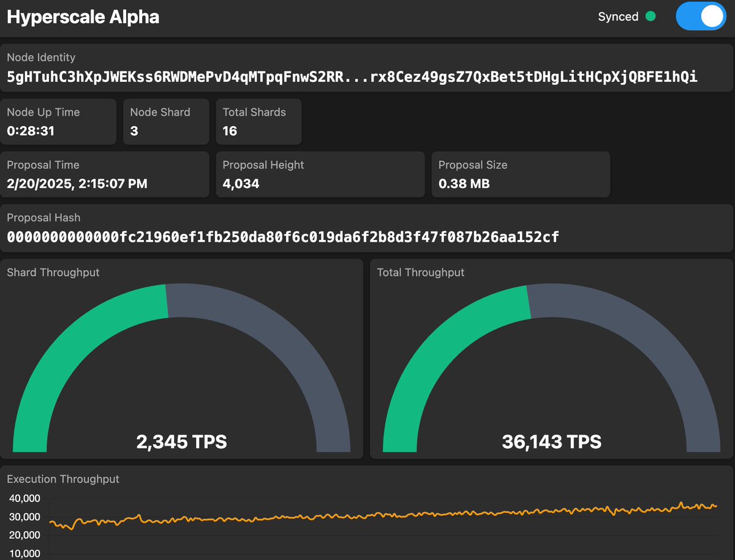The height and width of the screenshot is (560, 735).
Task: Click the Shard Throughput label
Action: pos(53,272)
